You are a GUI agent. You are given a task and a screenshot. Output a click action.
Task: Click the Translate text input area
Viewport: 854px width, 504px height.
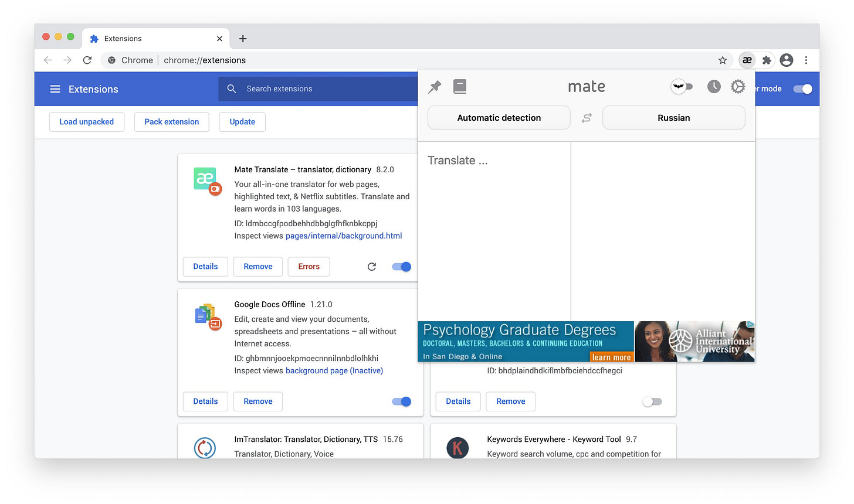[494, 231]
